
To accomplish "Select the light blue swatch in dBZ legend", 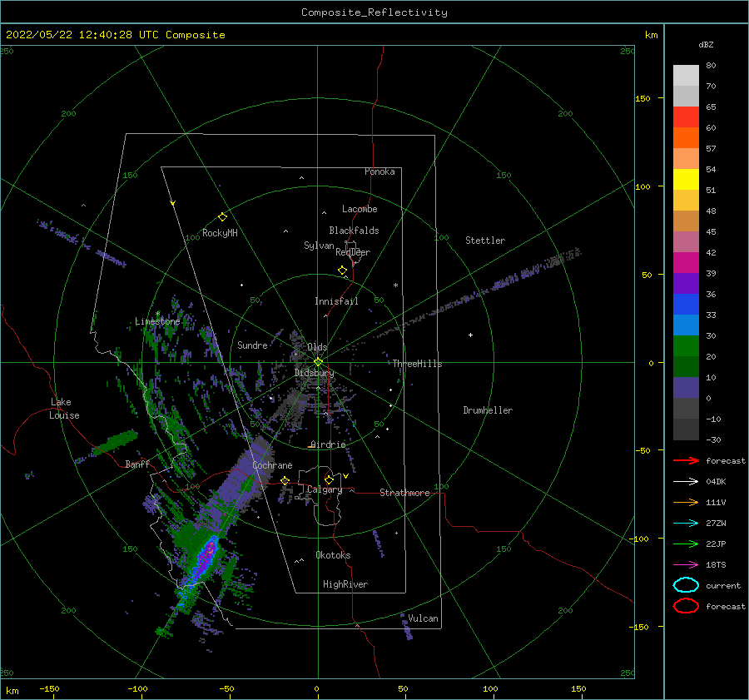I will point(686,325).
